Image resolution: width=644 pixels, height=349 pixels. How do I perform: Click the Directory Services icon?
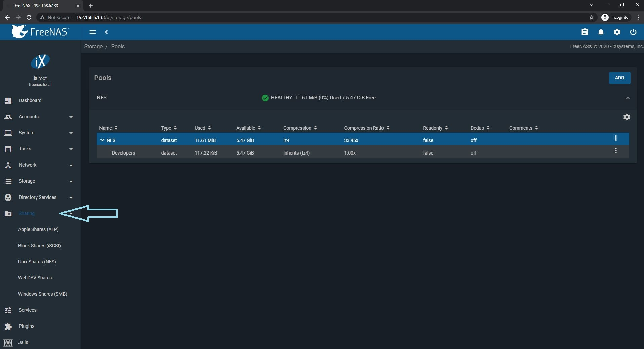[x=8, y=197]
